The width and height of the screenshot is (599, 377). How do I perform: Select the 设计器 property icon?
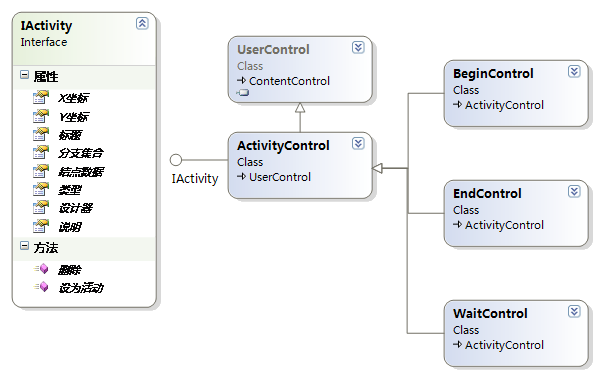(40, 207)
